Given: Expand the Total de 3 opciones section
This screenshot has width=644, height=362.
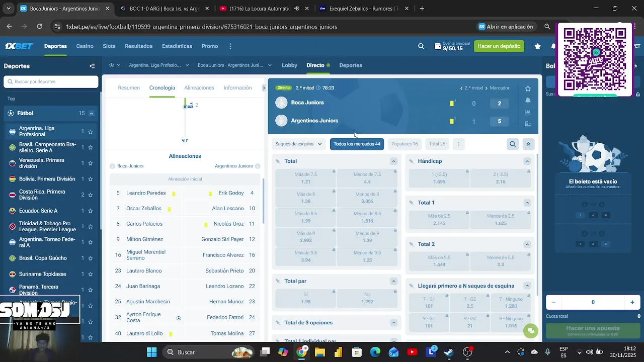Looking at the screenshot, I should (x=393, y=323).
